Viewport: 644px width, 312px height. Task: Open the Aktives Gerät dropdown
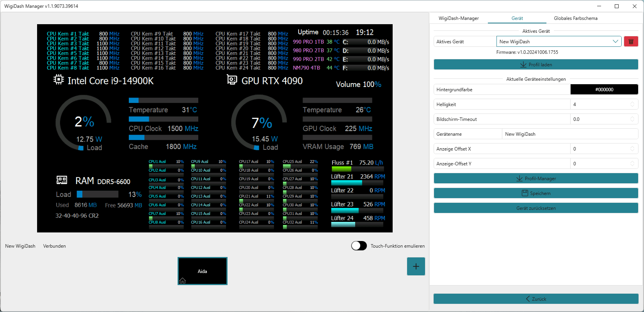point(559,41)
